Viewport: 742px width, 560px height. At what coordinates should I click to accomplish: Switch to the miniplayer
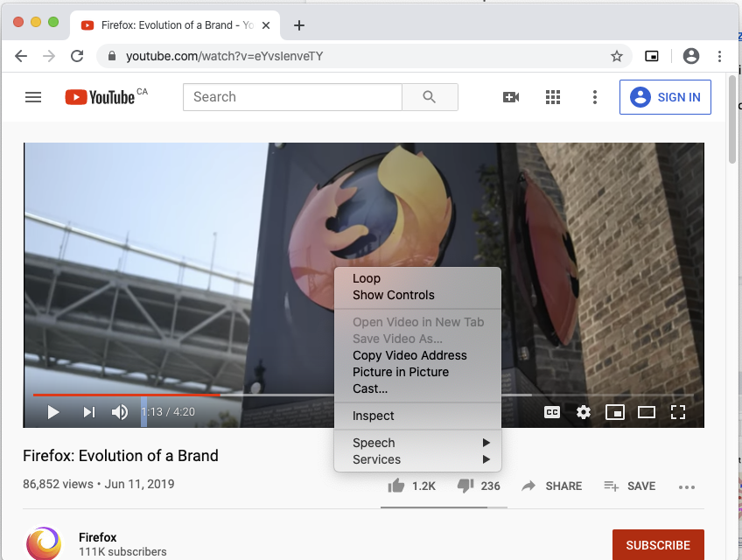click(x=615, y=412)
